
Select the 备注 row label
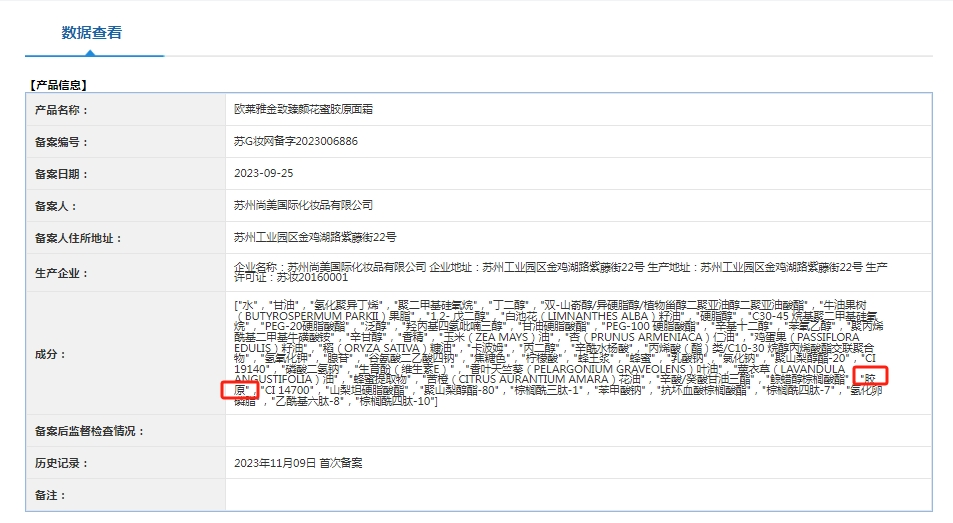coord(50,496)
